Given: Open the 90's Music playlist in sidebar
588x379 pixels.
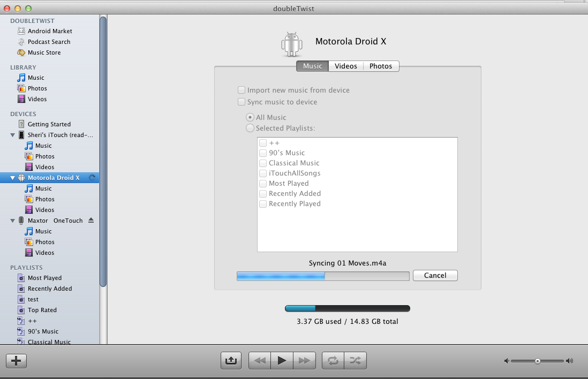Looking at the screenshot, I should click(38, 331).
